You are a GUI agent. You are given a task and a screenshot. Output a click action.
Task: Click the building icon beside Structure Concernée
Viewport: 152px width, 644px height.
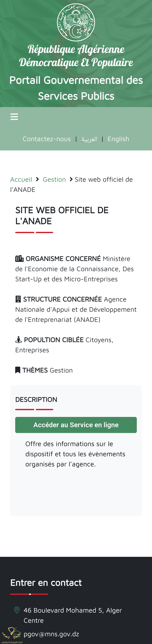18,299
